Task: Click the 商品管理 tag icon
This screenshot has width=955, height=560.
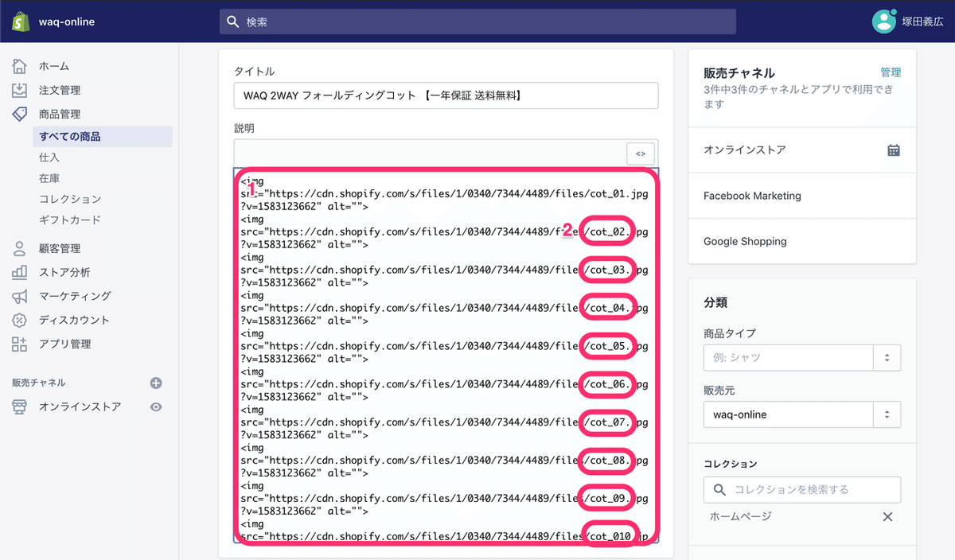Action: point(20,114)
